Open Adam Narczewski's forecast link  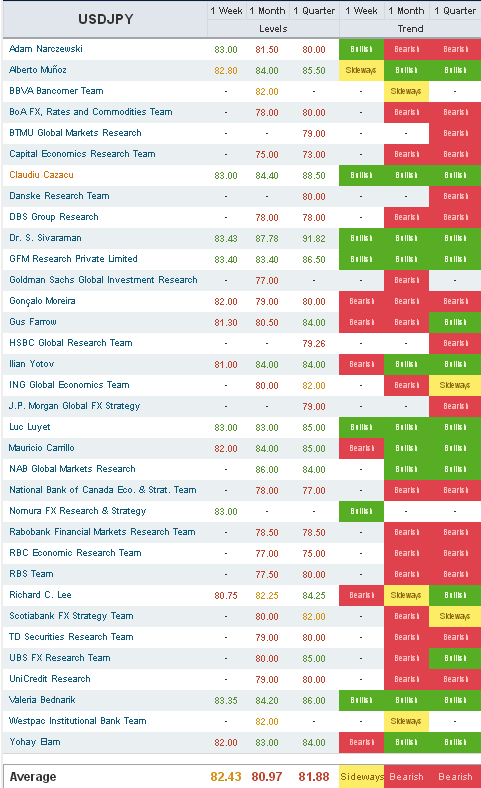46,49
